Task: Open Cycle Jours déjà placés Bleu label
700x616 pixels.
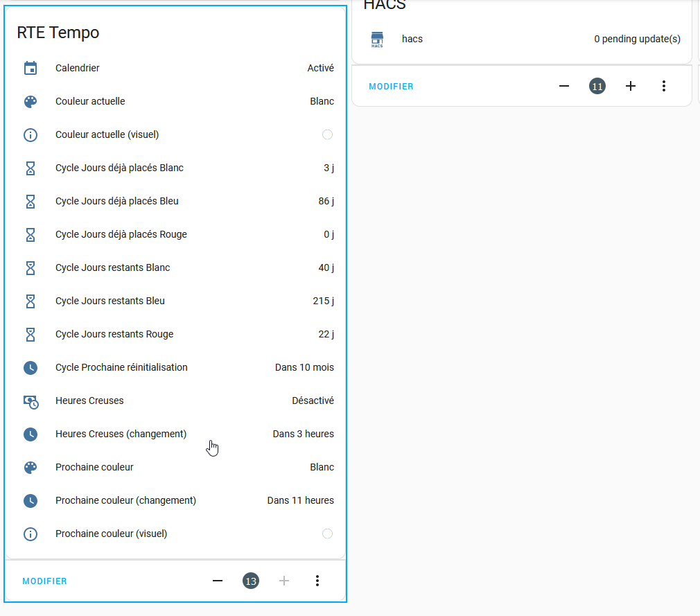Action: (x=117, y=202)
